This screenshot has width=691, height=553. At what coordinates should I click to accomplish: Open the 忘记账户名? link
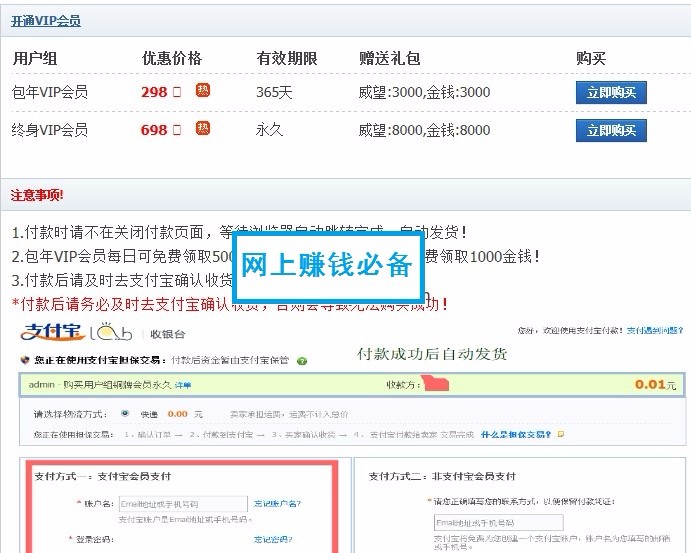(x=277, y=503)
